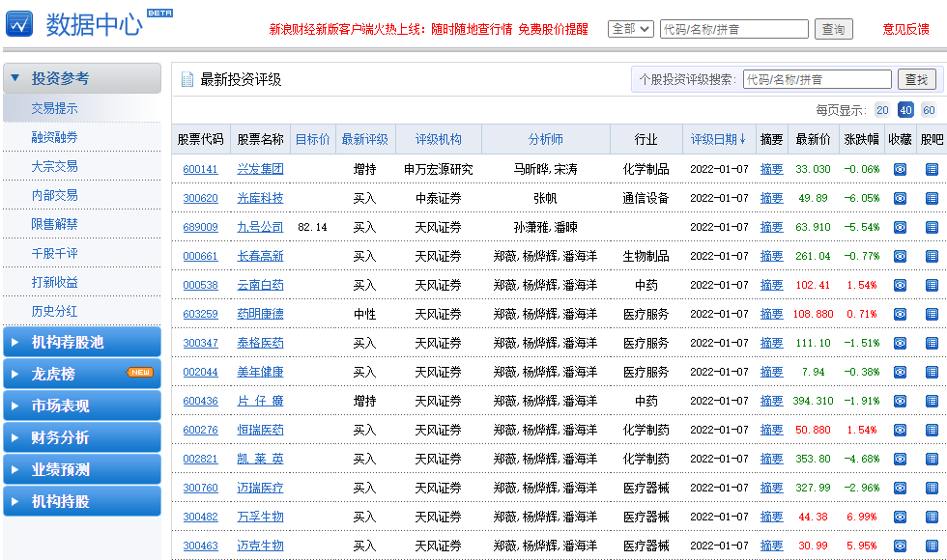Add 泰格医药 to favorites icon
This screenshot has width=947, height=560.
pos(900,344)
